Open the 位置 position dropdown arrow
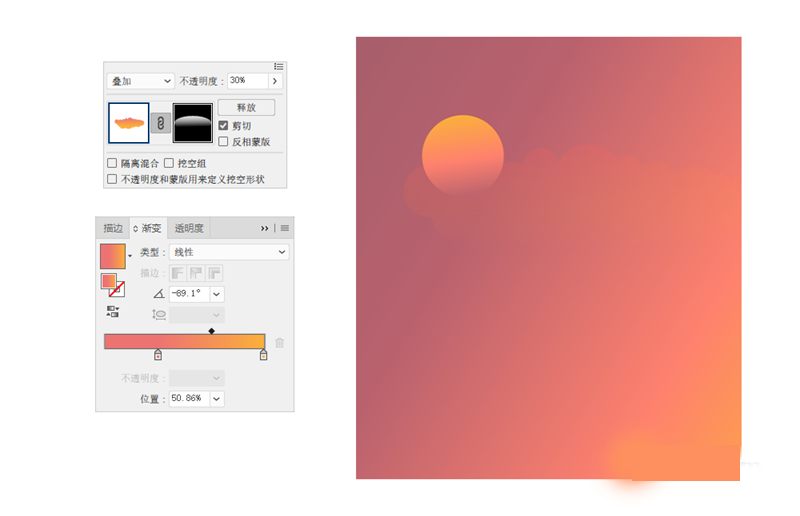The image size is (800, 516). [217, 399]
